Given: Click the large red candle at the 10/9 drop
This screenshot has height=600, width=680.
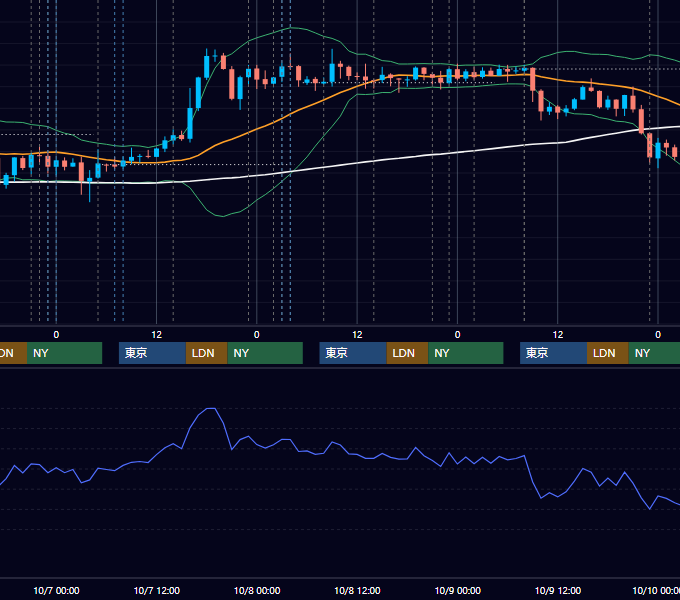Looking at the screenshot, I should pyautogui.click(x=533, y=79).
